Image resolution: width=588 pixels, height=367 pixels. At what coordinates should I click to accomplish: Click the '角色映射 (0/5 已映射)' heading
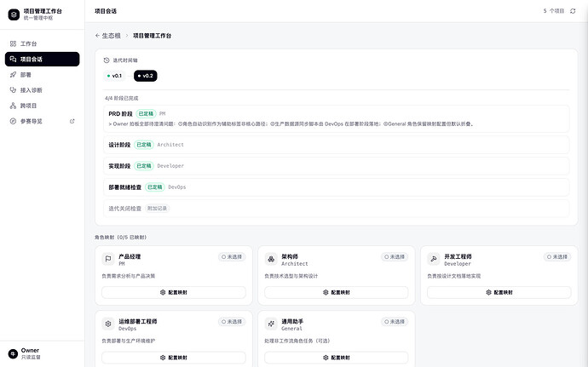120,238
